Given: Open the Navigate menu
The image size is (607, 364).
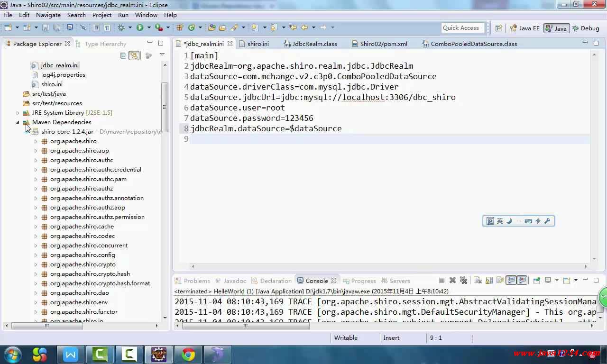Looking at the screenshot, I should coord(48,15).
